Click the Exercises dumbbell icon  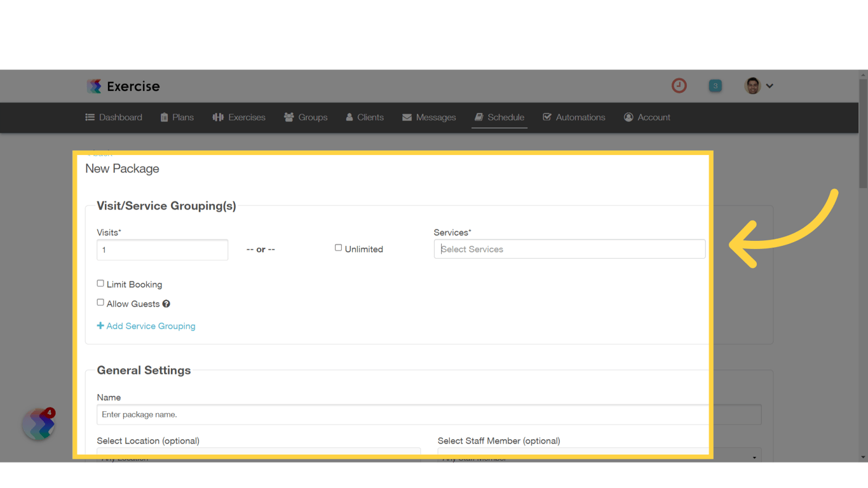pos(218,117)
